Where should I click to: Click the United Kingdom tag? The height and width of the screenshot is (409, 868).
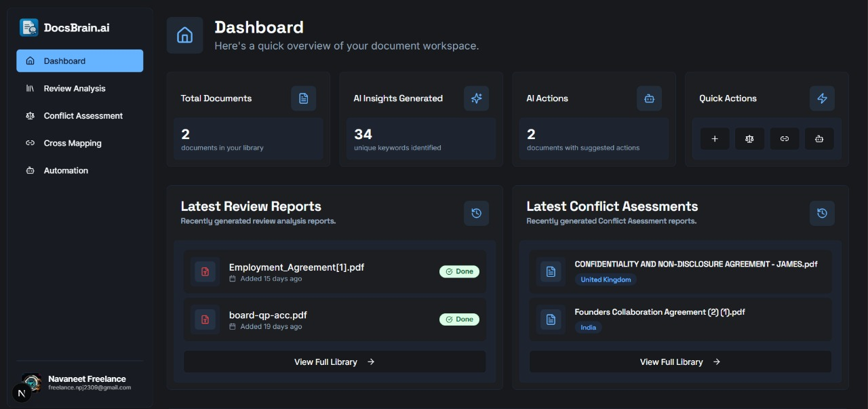pos(606,279)
